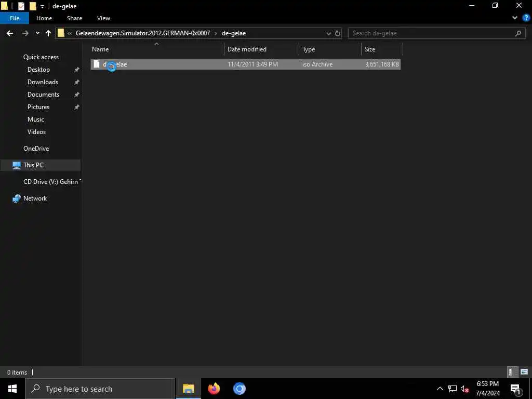Go back using the Back arrow
The width and height of the screenshot is (532, 399).
point(10,33)
